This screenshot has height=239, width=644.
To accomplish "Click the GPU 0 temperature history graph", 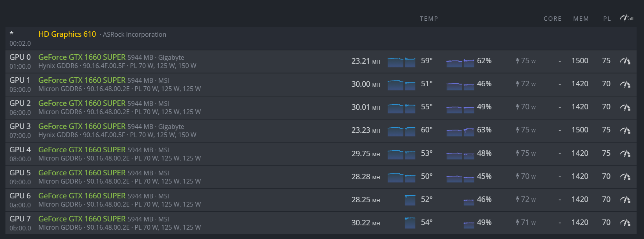I will pos(402,62).
